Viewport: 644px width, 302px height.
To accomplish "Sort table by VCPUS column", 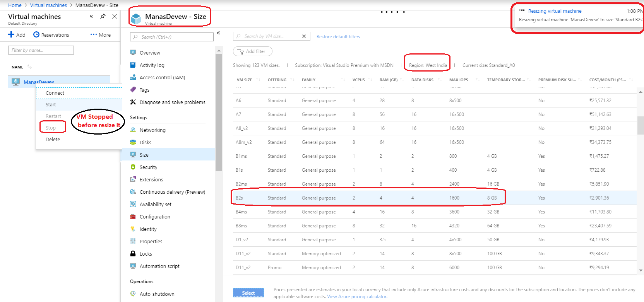I will click(x=358, y=80).
